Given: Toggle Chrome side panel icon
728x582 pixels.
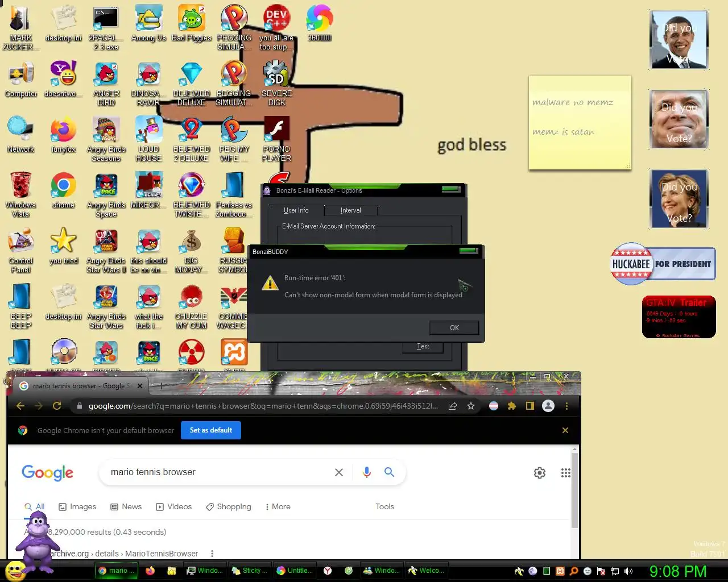Looking at the screenshot, I should click(x=530, y=406).
